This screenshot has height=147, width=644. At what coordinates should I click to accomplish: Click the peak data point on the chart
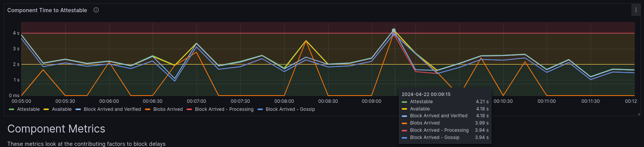[394, 30]
